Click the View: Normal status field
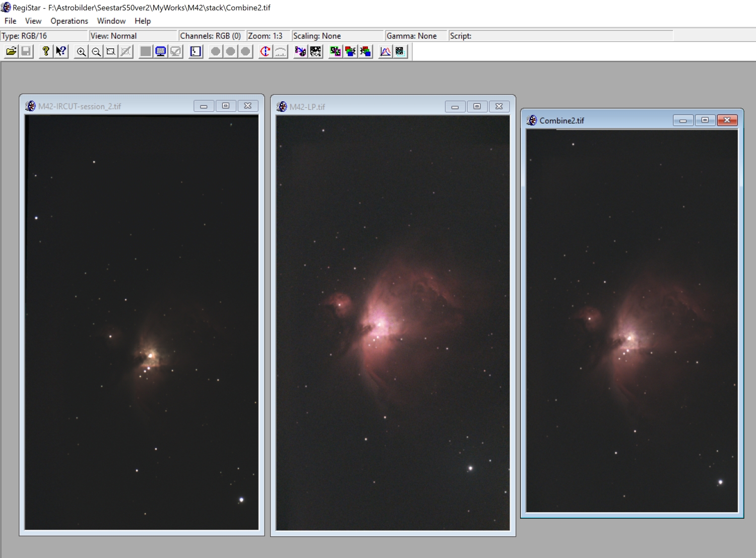756x558 pixels. tap(134, 36)
